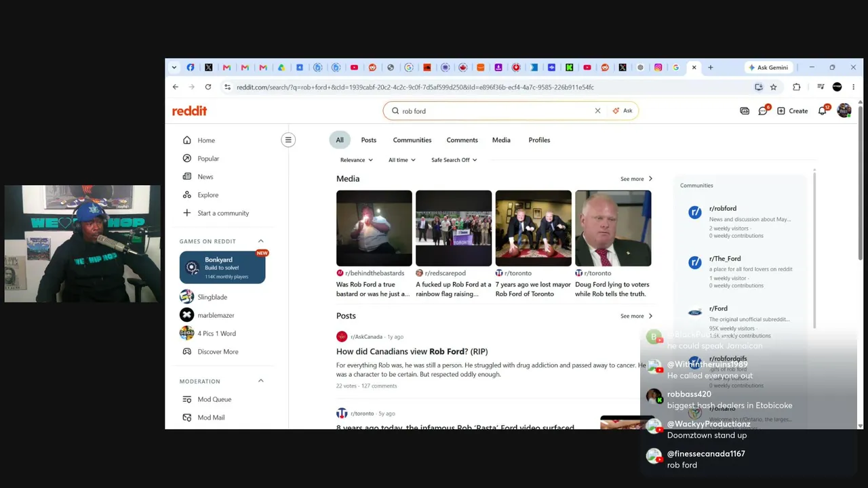Select the All search tab
Image resolution: width=868 pixels, height=488 pixels.
tap(340, 140)
